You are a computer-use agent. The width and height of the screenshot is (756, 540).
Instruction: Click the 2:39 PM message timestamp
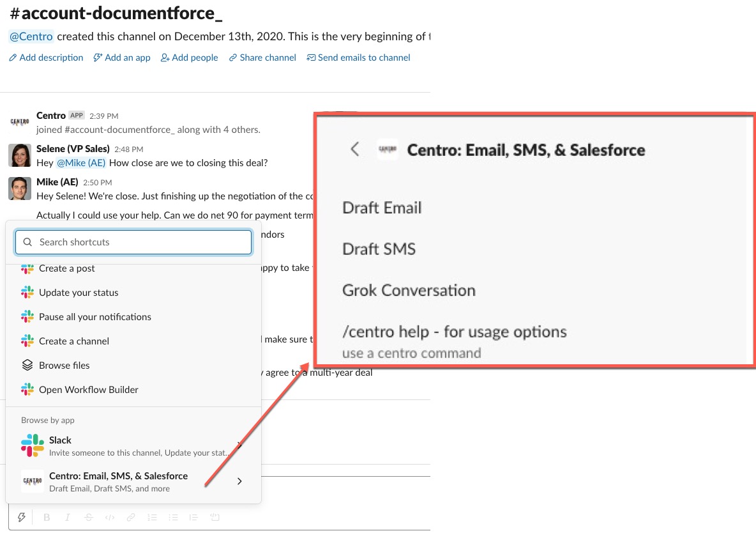click(x=103, y=116)
